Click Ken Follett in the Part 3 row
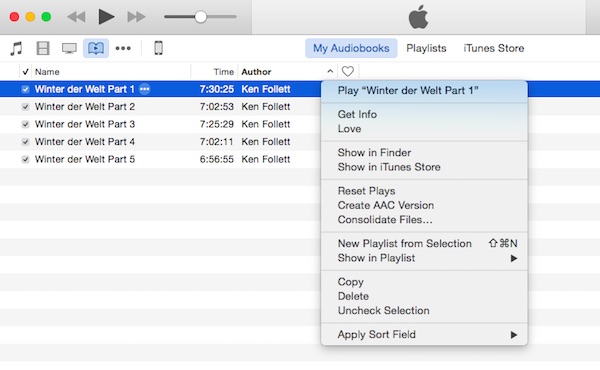Image resolution: width=600 pixels, height=370 pixels. (x=266, y=124)
